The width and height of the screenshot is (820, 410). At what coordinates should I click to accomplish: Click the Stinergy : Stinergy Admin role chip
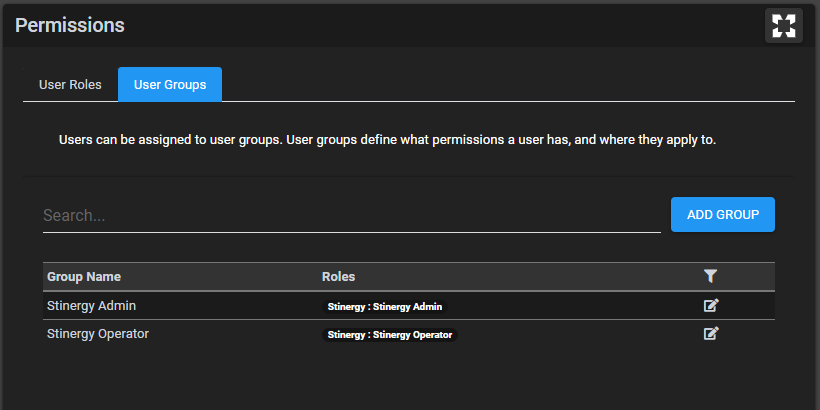click(x=385, y=307)
